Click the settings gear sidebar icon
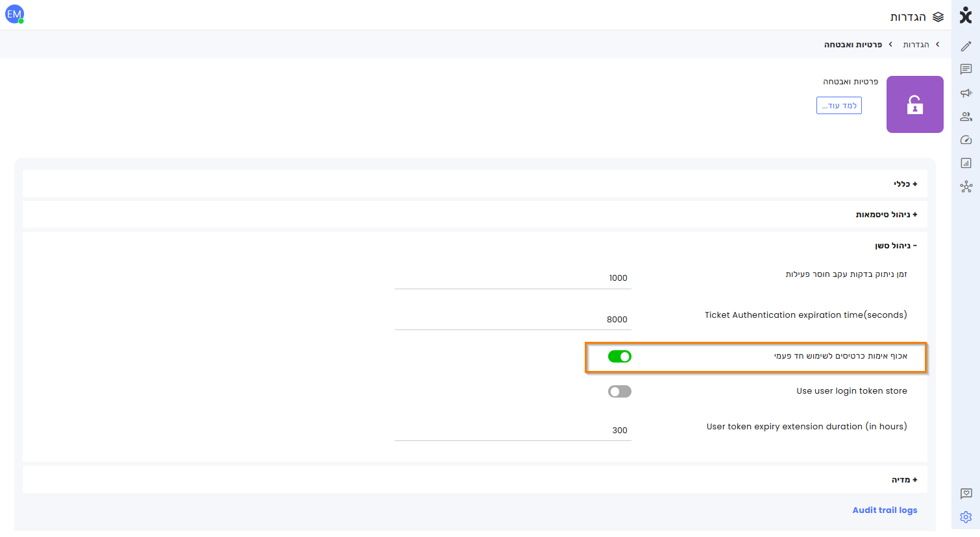Screen dimensions: 980x537 (x=966, y=517)
